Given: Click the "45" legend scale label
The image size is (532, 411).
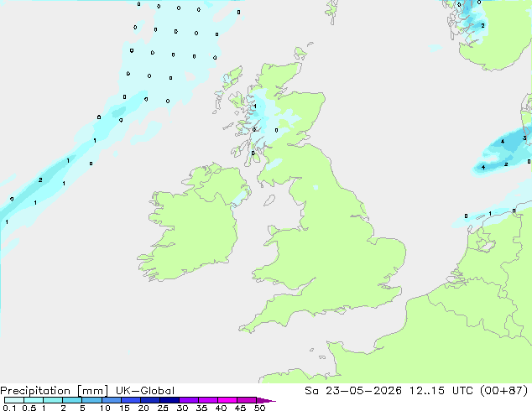Looking at the screenshot, I should click(x=240, y=408).
